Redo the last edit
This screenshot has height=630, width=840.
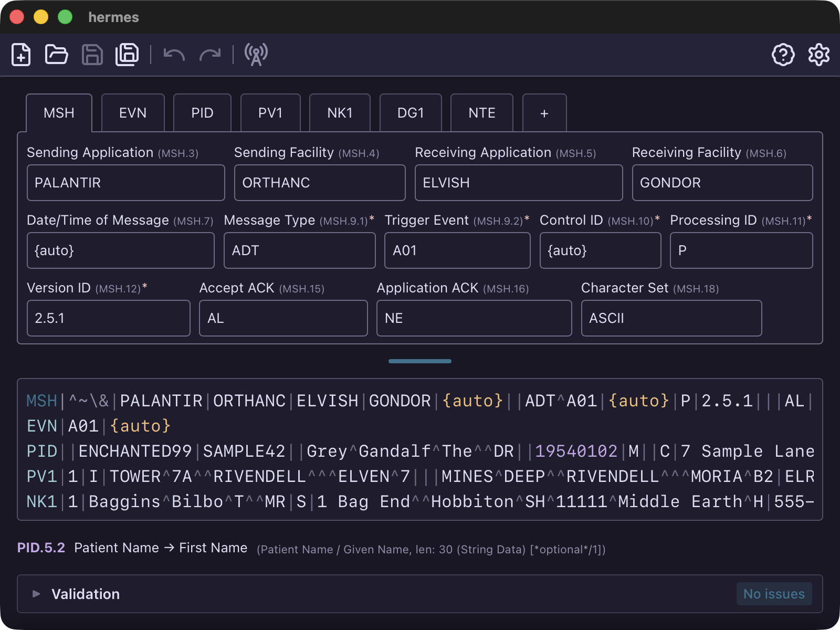[209, 54]
